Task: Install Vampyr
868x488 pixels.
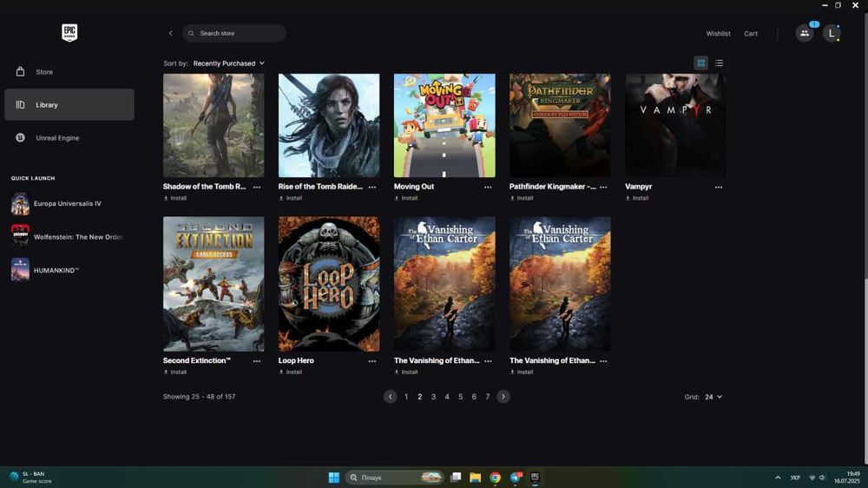Action: (x=636, y=198)
